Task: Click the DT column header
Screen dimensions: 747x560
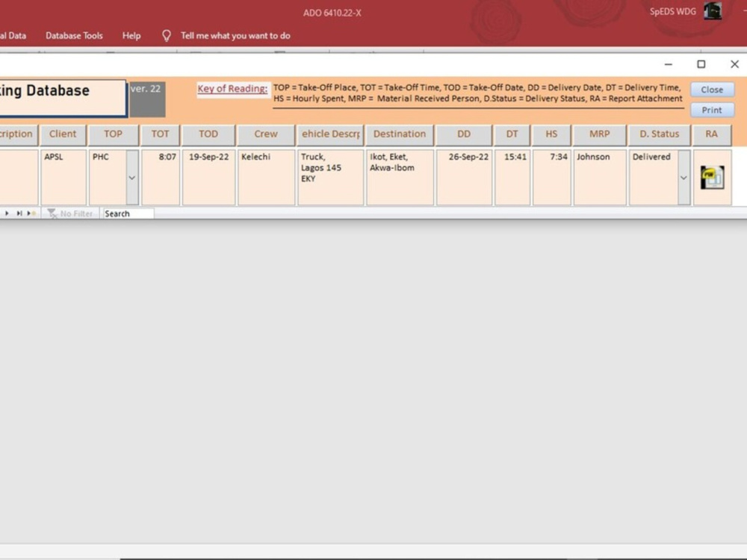Action: [x=512, y=134]
